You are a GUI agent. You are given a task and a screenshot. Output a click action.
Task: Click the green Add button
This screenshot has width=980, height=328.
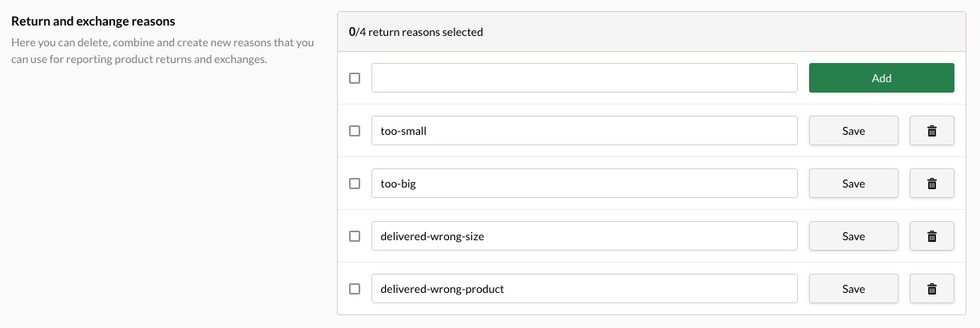882,78
